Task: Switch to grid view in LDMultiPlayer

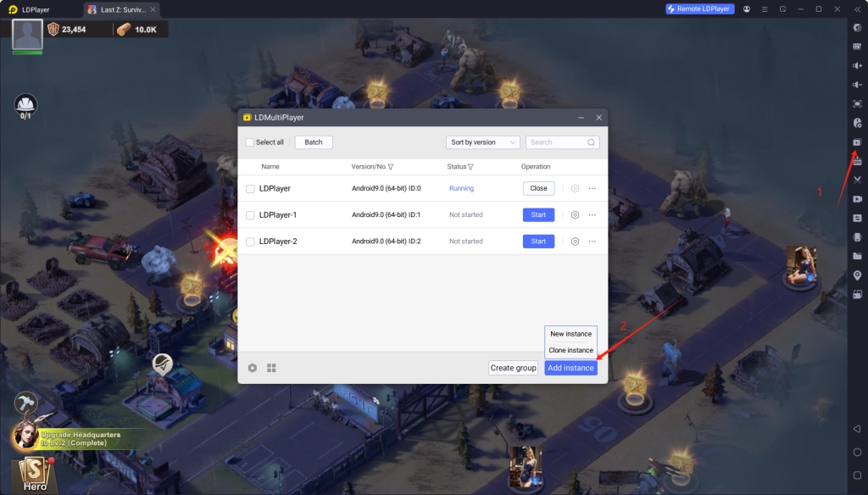Action: click(272, 368)
